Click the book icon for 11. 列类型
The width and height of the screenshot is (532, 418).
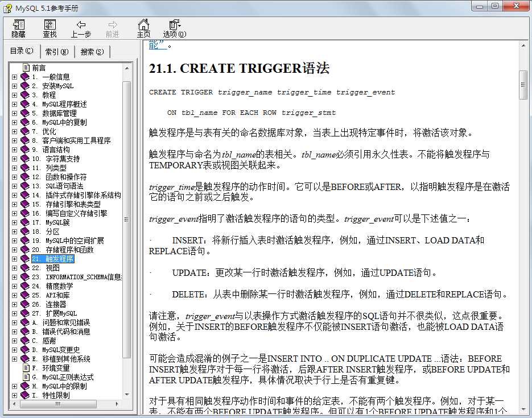pos(25,168)
